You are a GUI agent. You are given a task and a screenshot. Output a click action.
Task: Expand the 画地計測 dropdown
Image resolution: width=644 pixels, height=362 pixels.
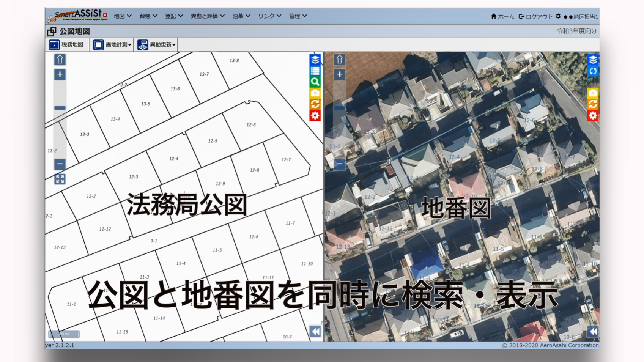112,45
